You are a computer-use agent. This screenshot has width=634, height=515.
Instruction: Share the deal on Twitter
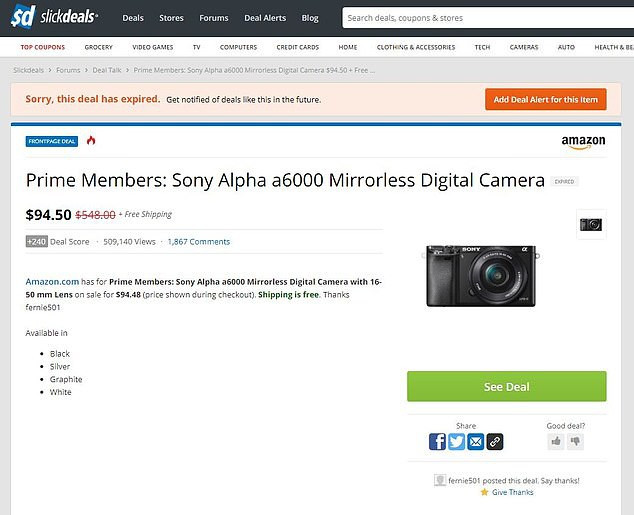pyautogui.click(x=456, y=441)
